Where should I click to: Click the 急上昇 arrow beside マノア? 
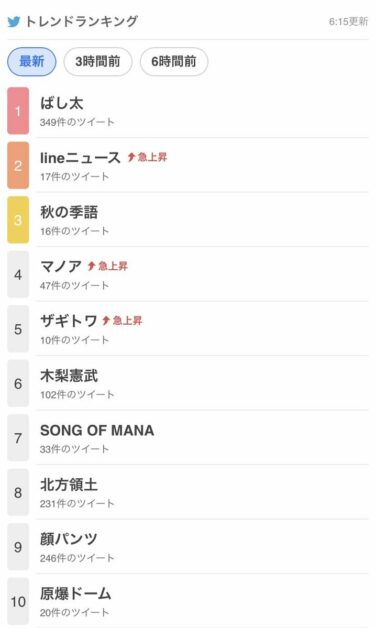[x=92, y=266]
